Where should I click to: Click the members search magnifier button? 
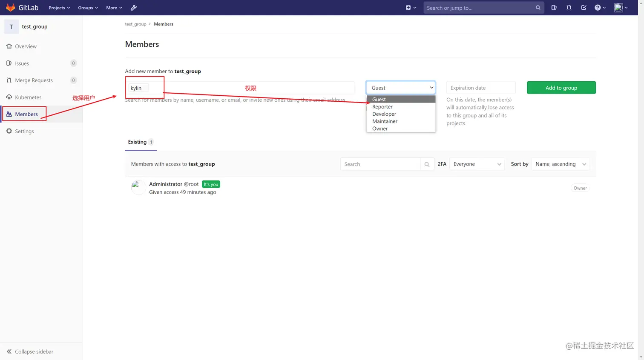tap(427, 164)
